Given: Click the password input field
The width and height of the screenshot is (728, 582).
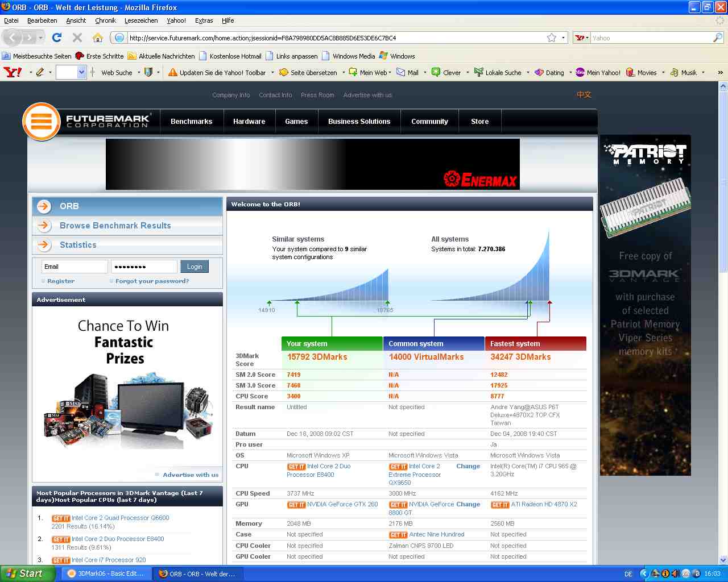Looking at the screenshot, I should point(144,267).
